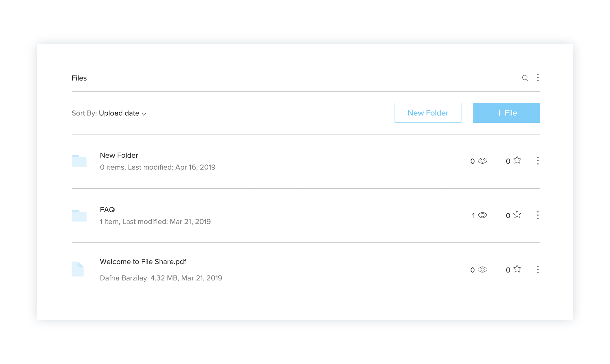
Task: Star the FAQ folder
Action: (x=517, y=215)
